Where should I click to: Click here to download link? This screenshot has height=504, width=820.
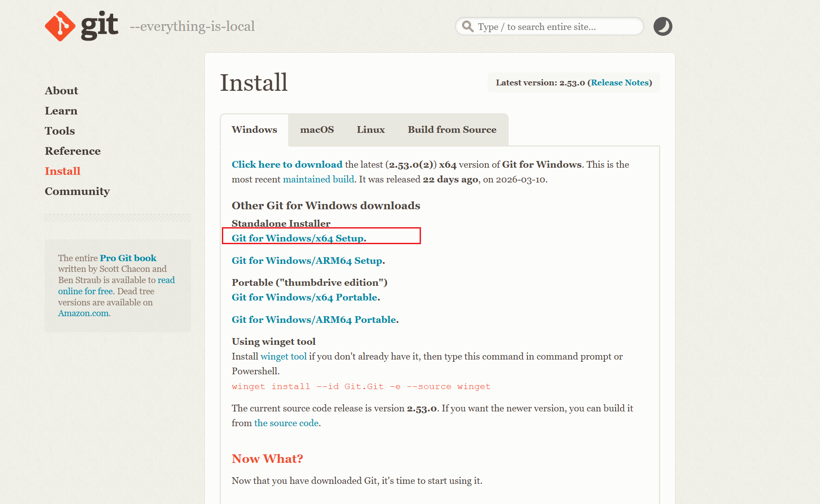(287, 165)
